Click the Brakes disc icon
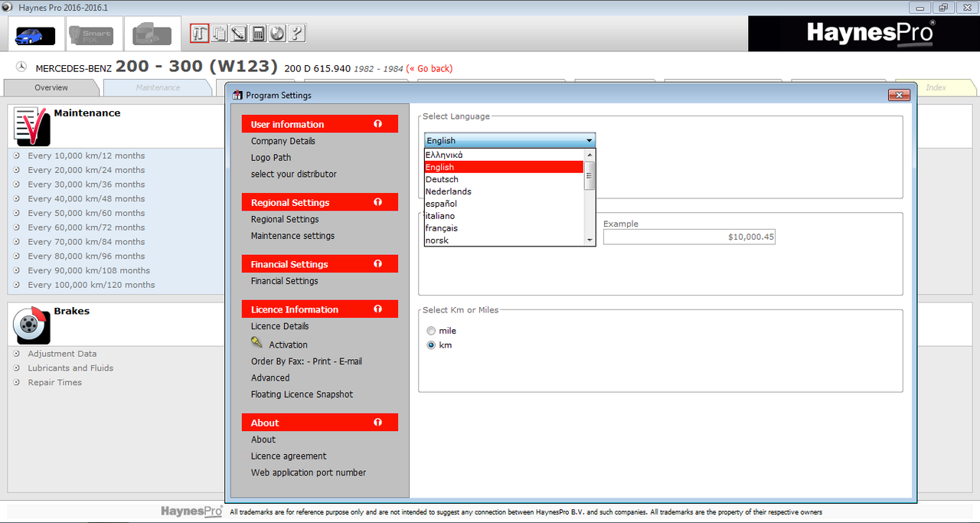This screenshot has height=523, width=980. 31,325
